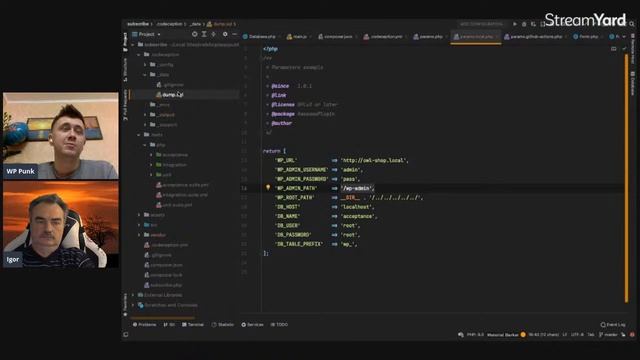Click the git branch master widget
This screenshot has height=360, width=640.
click(x=609, y=335)
